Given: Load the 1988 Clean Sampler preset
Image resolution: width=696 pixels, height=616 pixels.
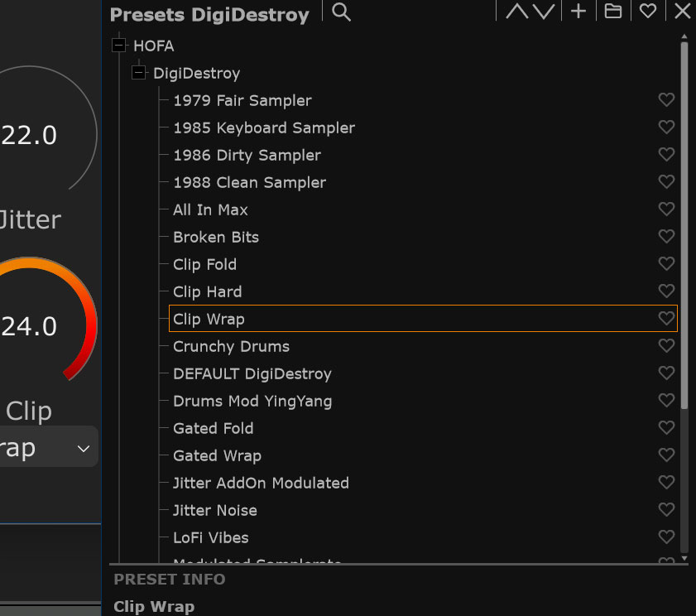Looking at the screenshot, I should (x=249, y=182).
